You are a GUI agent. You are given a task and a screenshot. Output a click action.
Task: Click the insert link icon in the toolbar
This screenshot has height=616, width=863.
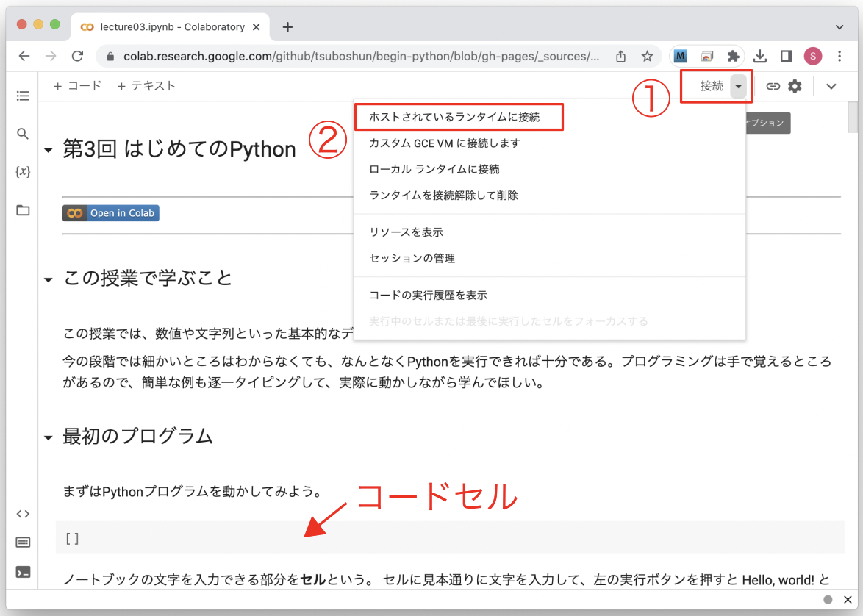[x=773, y=86]
